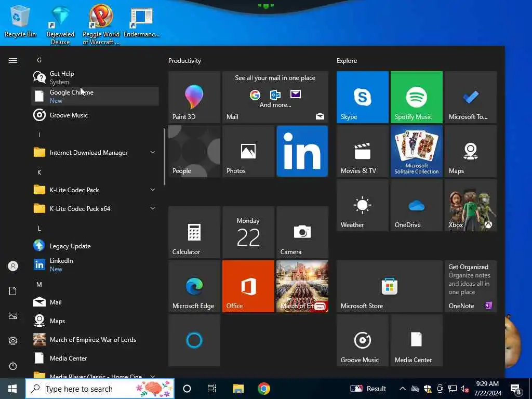Open the MLB Result news widget
The width and height of the screenshot is (532, 399).
pos(368,389)
